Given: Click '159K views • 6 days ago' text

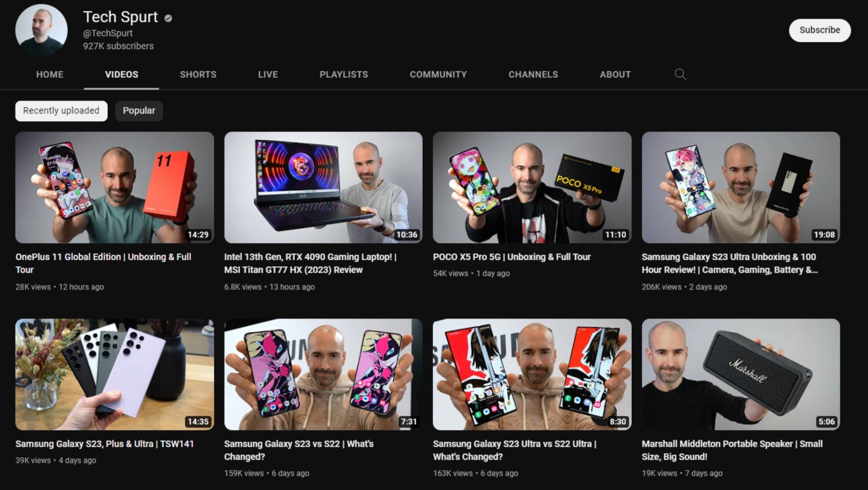Looking at the screenshot, I should pos(267,473).
